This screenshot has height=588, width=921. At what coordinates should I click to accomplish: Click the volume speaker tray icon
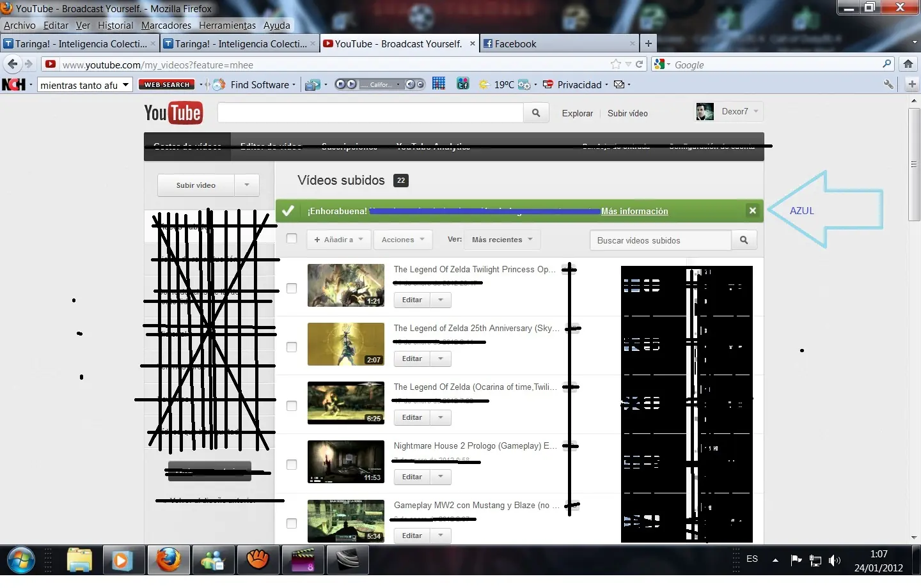[x=835, y=561]
